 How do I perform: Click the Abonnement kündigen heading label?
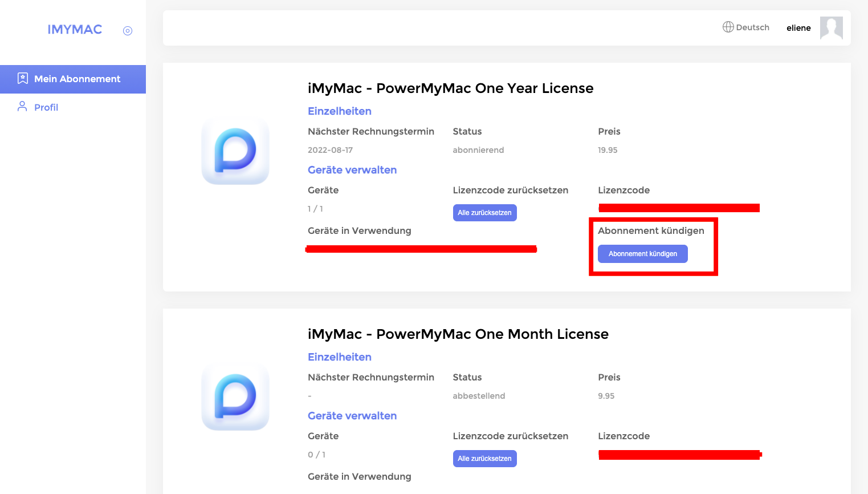pos(651,230)
